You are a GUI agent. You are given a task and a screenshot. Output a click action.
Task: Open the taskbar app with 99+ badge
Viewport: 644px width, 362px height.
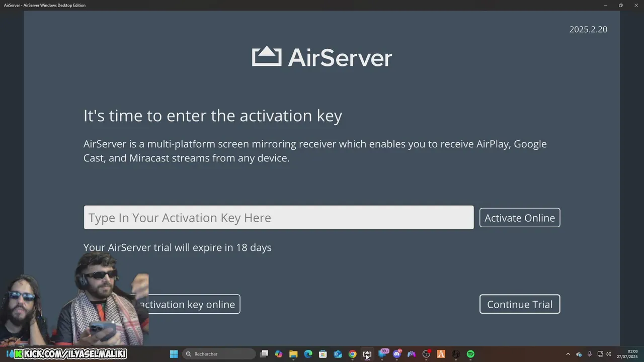coord(383,354)
